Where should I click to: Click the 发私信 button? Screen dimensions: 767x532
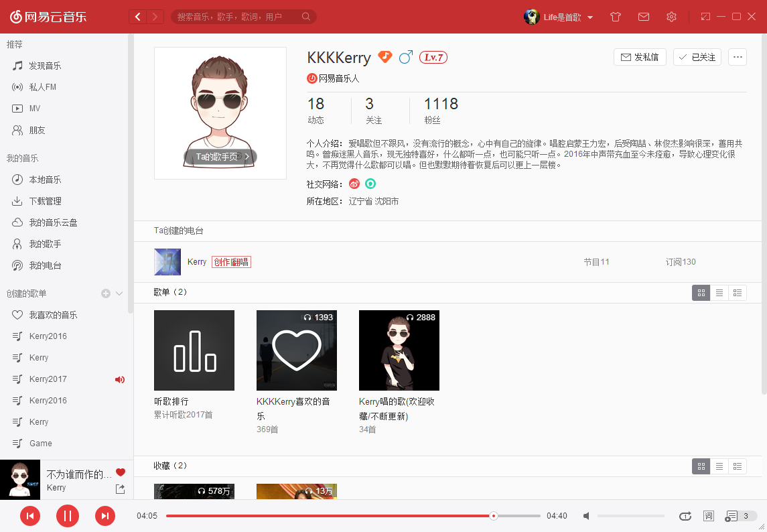pos(640,57)
